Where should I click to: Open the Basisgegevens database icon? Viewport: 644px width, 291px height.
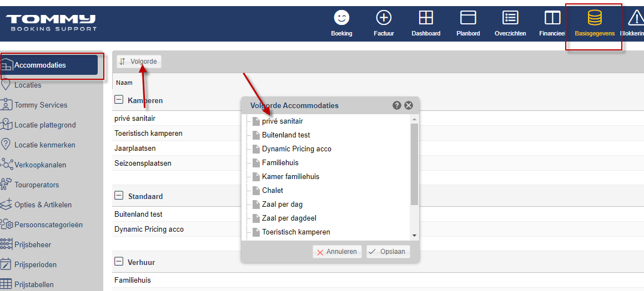[594, 18]
